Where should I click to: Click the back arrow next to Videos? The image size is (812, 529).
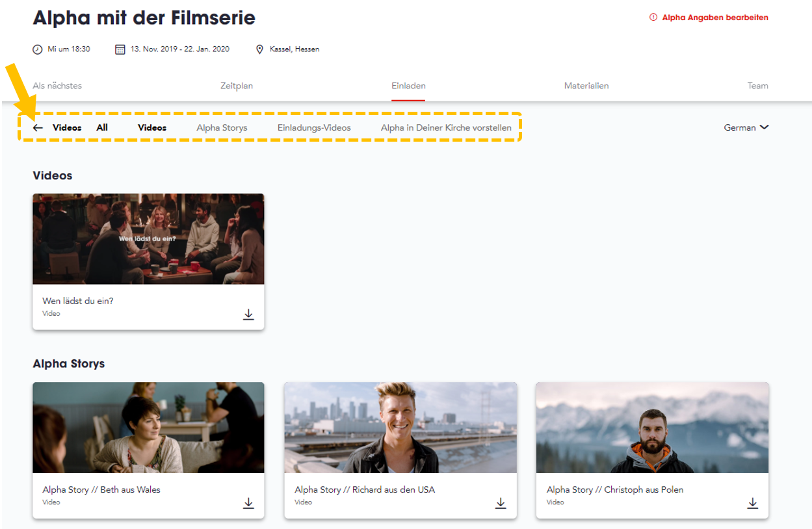(38, 128)
